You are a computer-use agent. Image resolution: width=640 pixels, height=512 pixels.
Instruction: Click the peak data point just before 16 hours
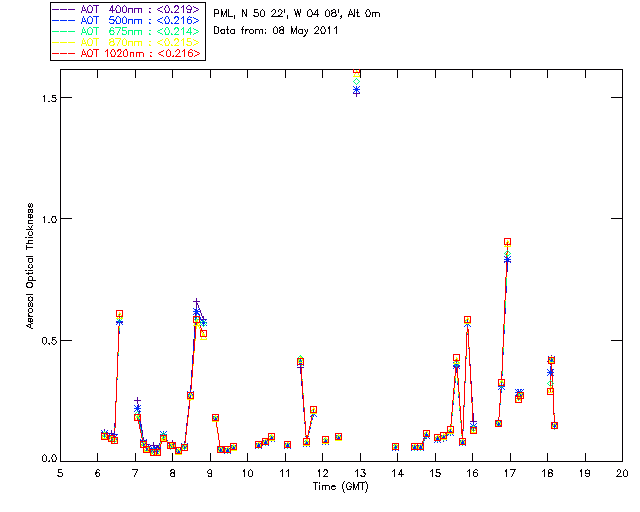467,320
